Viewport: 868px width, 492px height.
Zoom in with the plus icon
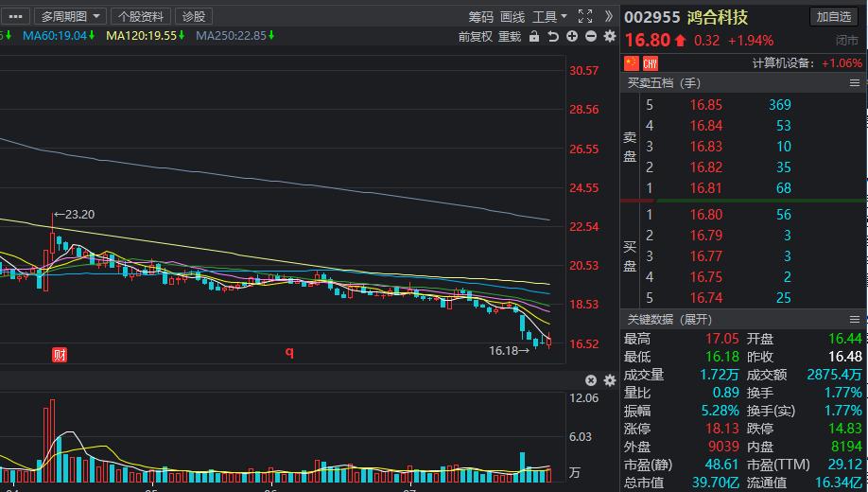click(x=572, y=37)
